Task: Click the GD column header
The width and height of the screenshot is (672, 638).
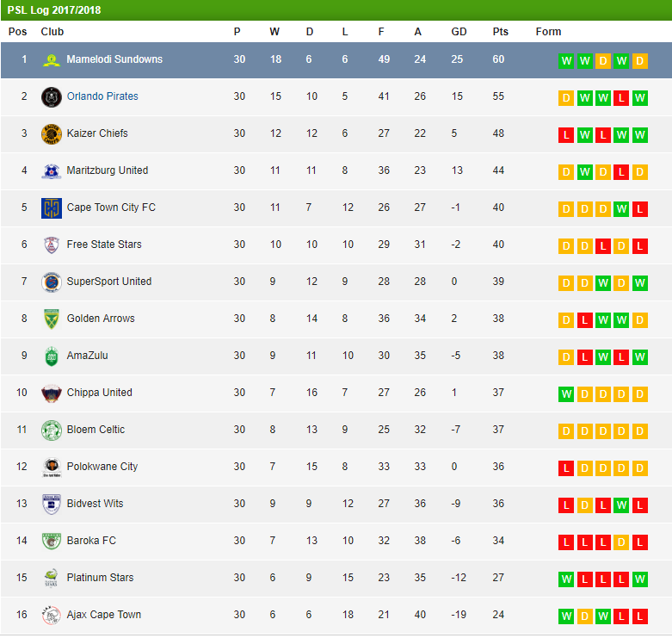Action: click(459, 32)
